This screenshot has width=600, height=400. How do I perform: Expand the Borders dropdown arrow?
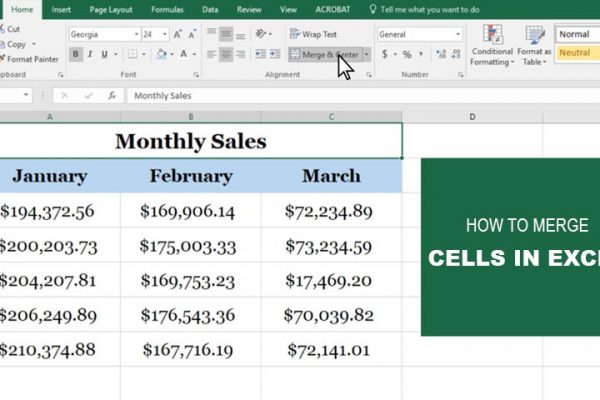tap(144, 54)
